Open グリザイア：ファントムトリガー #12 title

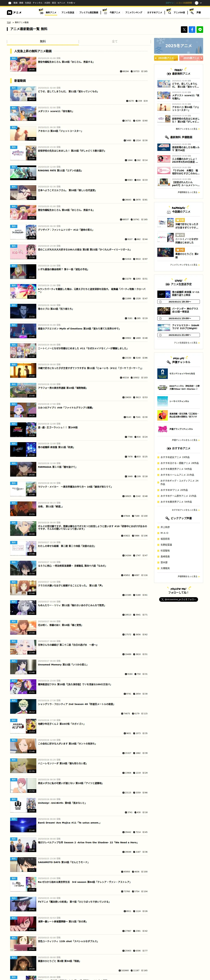coord(66,230)
